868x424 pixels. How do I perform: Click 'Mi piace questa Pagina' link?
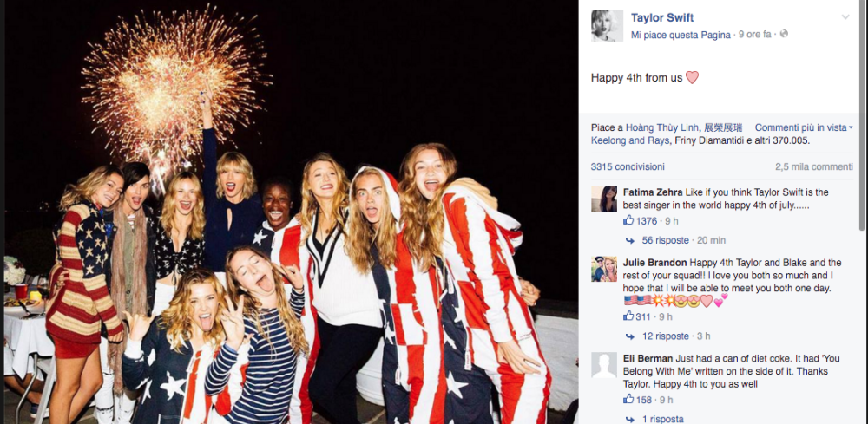click(681, 35)
